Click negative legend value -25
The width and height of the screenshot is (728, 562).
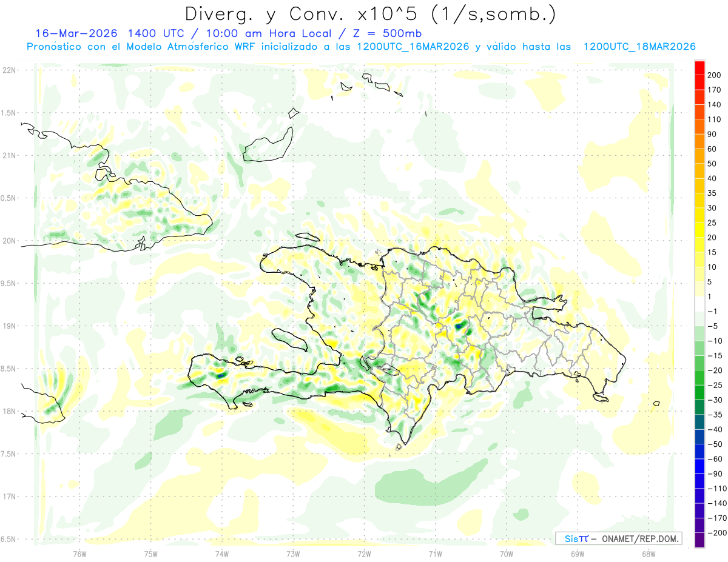[x=716, y=385]
